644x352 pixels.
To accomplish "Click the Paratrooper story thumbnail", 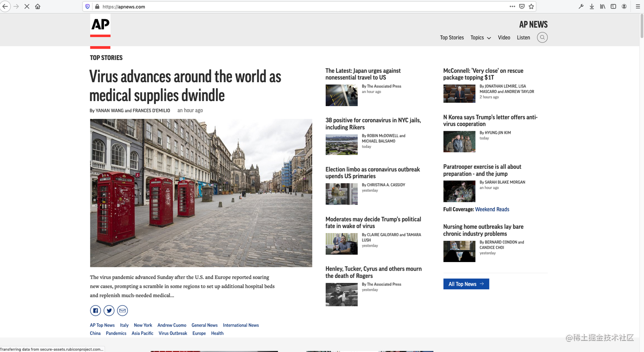I will [459, 191].
